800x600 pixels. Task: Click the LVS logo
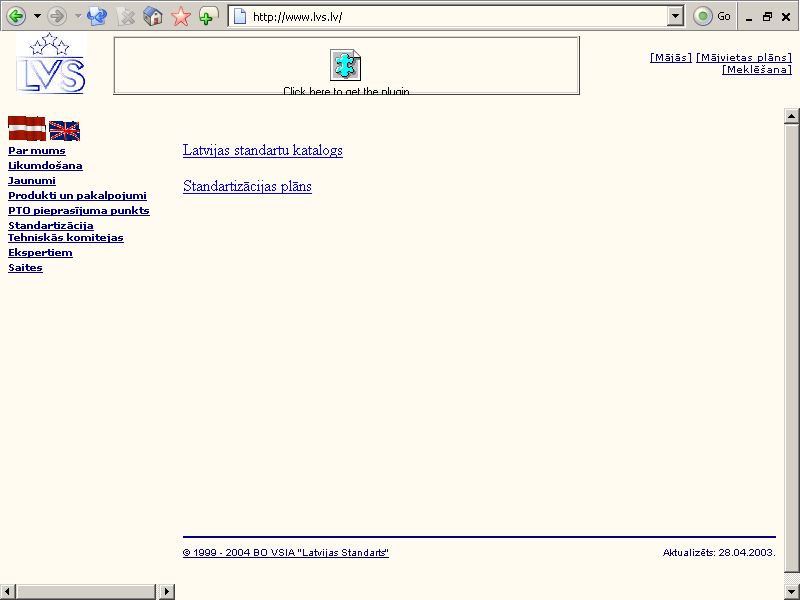50,65
